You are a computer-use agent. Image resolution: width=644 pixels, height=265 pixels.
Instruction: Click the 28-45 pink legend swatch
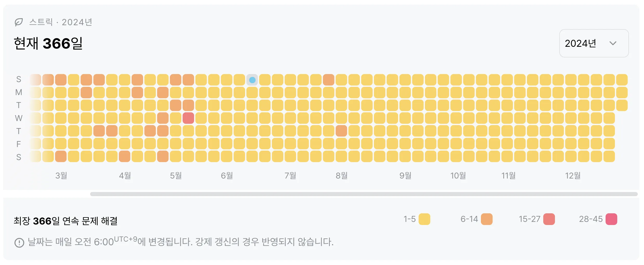tap(611, 219)
